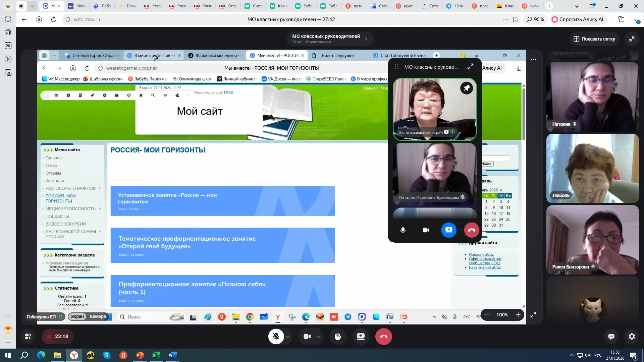Reload the web.max.ru page
644x362 pixels.
coord(54,19)
